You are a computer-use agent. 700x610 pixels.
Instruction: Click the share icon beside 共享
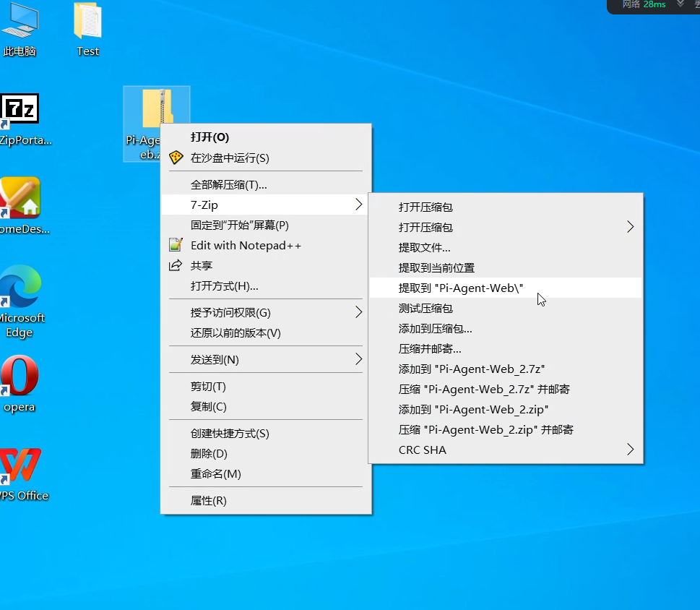tap(176, 265)
